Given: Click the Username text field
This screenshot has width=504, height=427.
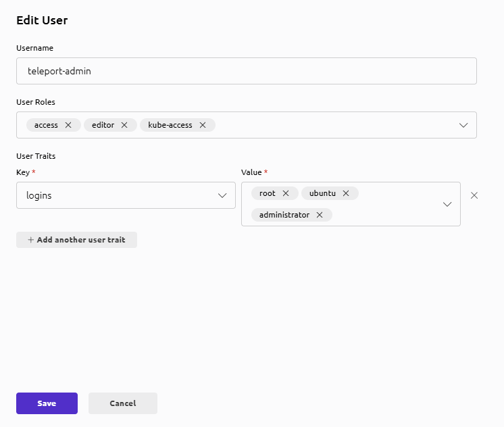Looking at the screenshot, I should click(x=246, y=71).
